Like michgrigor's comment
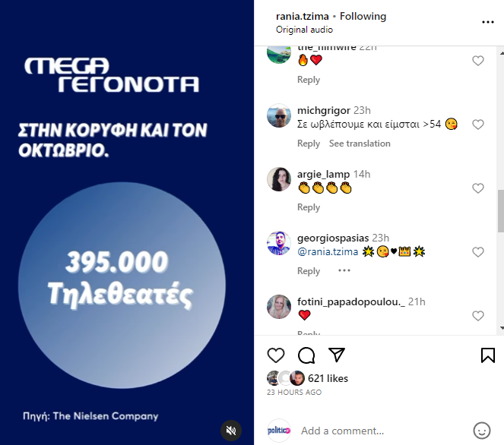The height and width of the screenshot is (445, 504). (478, 125)
